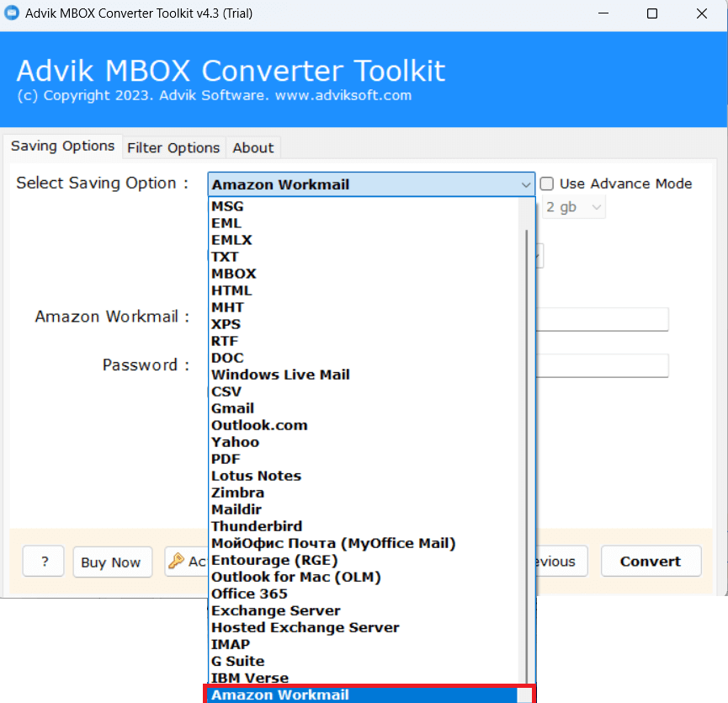Click the key icon Activate button
This screenshot has width=728, height=703.
click(x=187, y=562)
